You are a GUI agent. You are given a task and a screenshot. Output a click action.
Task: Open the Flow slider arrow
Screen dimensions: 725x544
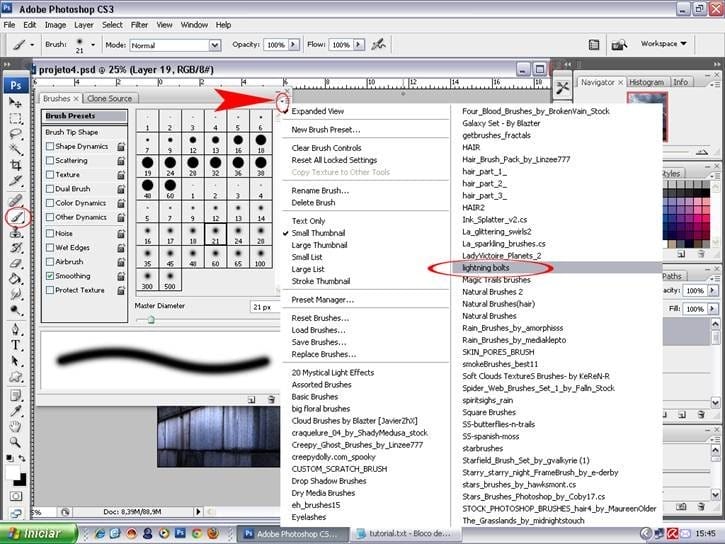(x=358, y=45)
